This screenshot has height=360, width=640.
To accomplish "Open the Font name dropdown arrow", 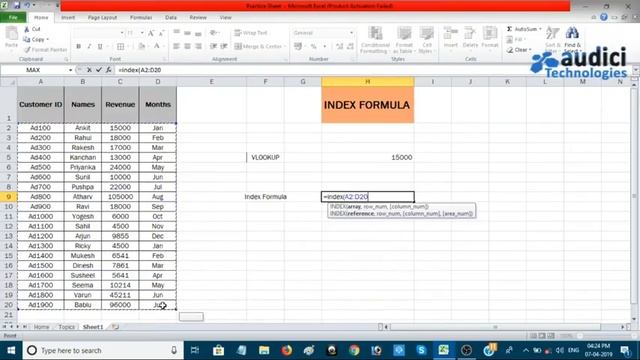I will (122, 33).
